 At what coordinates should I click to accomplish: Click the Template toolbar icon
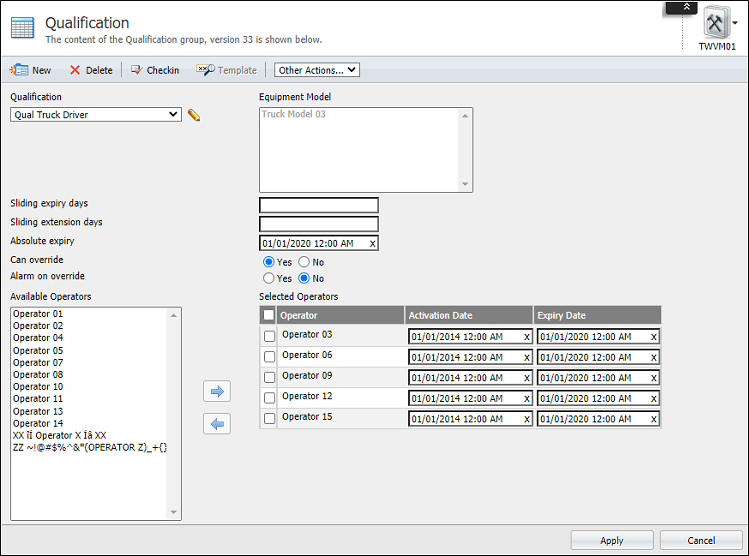[x=205, y=70]
